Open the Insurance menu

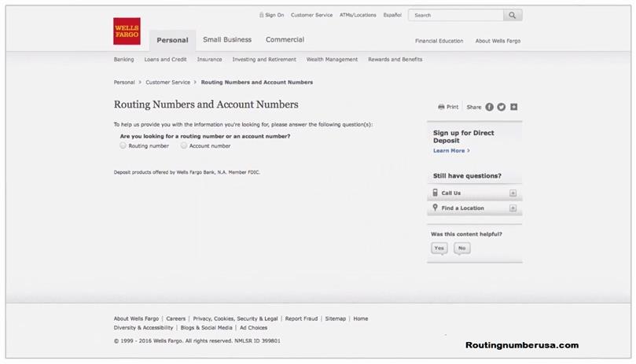[209, 59]
